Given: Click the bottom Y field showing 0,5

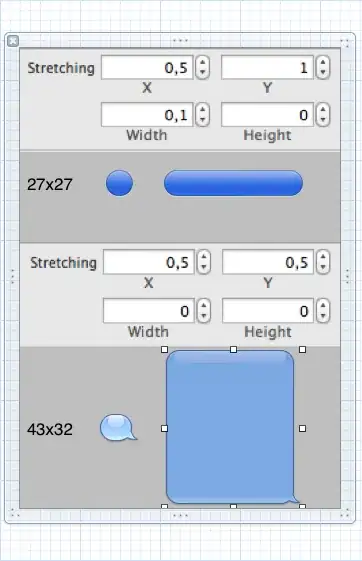Looking at the screenshot, I should click(x=268, y=262).
